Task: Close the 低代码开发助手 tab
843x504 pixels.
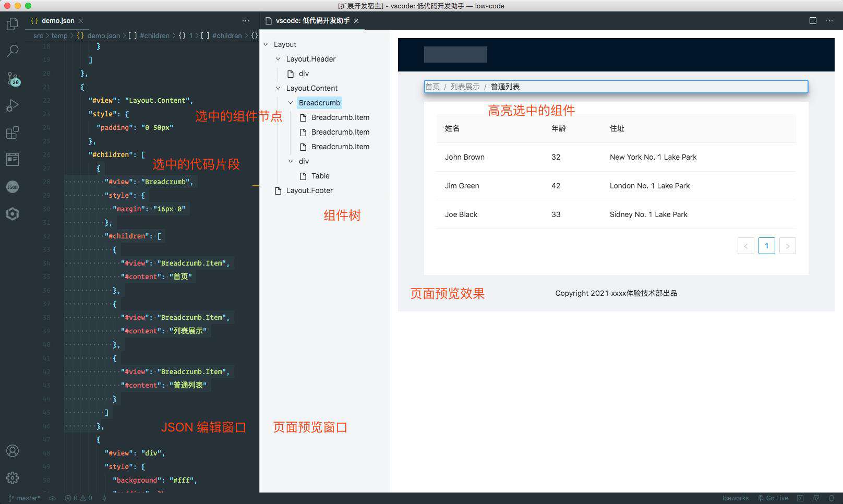Action: pos(356,21)
